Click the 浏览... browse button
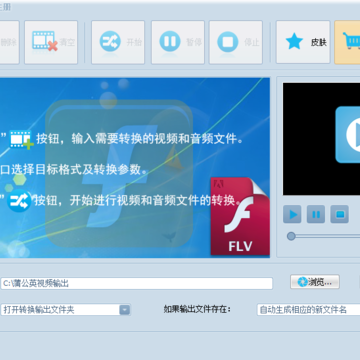 (x=315, y=282)
